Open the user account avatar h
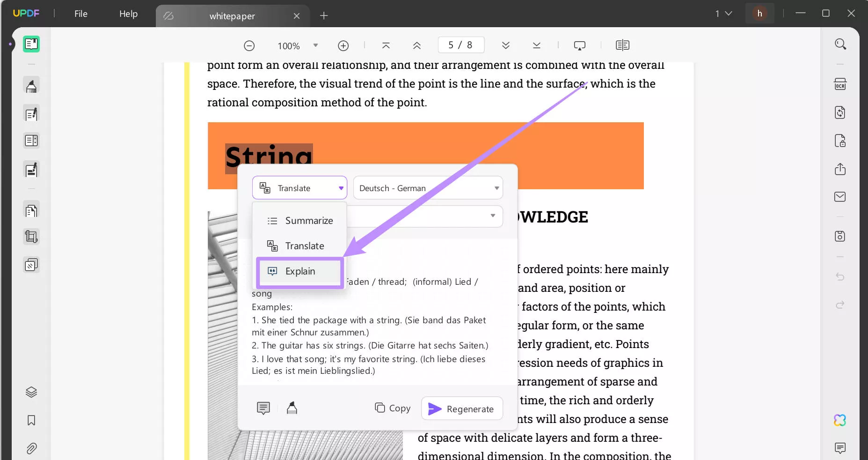868x460 pixels. (759, 14)
